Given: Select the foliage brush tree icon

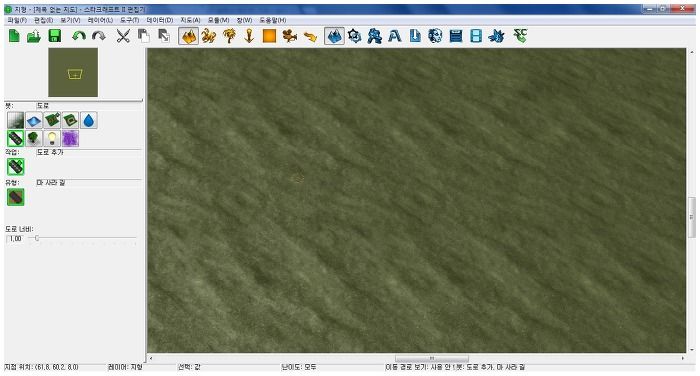Looking at the screenshot, I should [34, 138].
